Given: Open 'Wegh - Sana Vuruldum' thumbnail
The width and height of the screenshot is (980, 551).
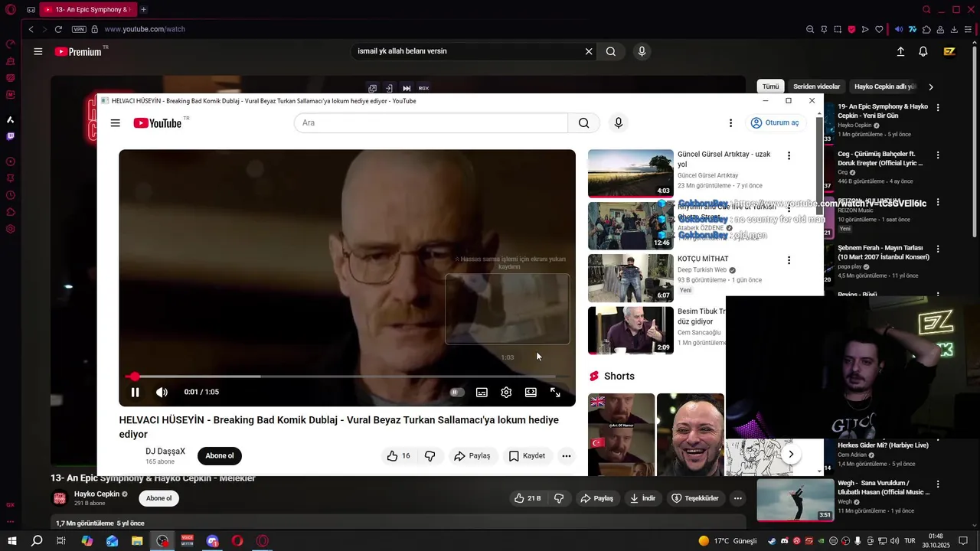Looking at the screenshot, I should coord(795,500).
